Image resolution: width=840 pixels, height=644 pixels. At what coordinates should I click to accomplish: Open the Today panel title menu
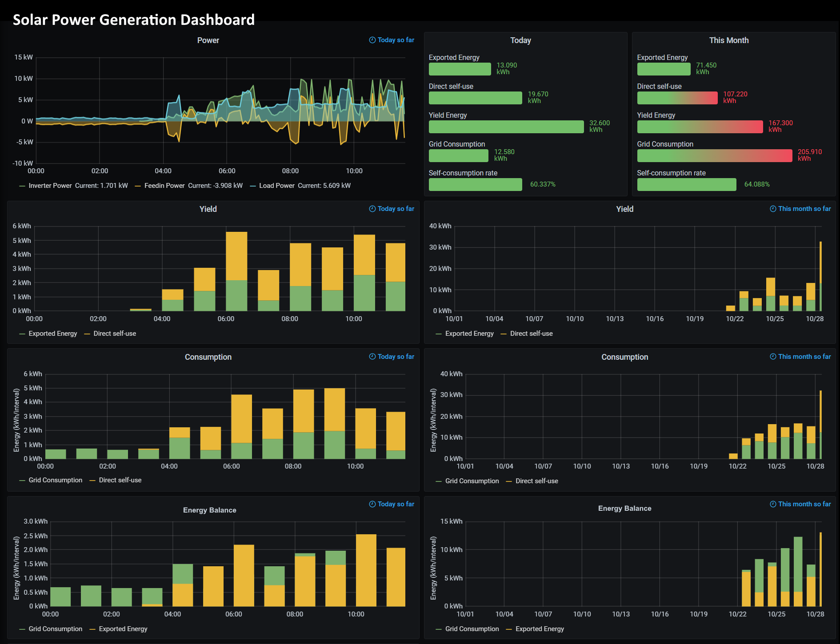520,40
